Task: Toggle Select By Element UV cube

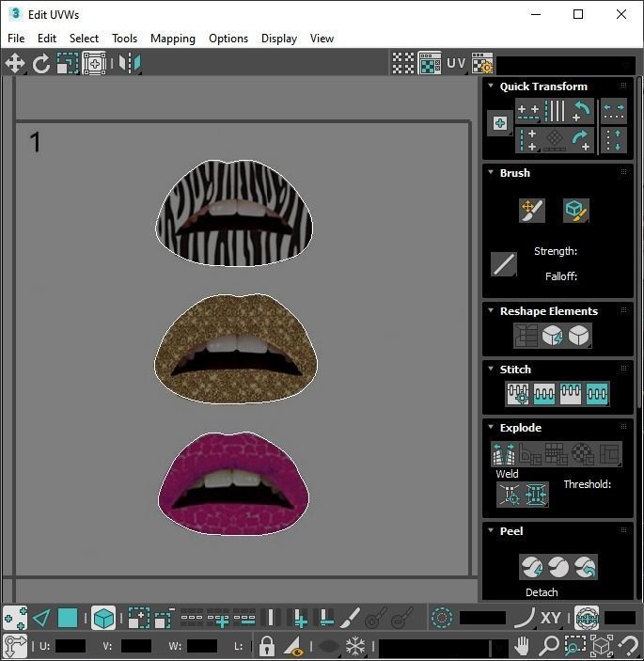Action: (x=103, y=619)
